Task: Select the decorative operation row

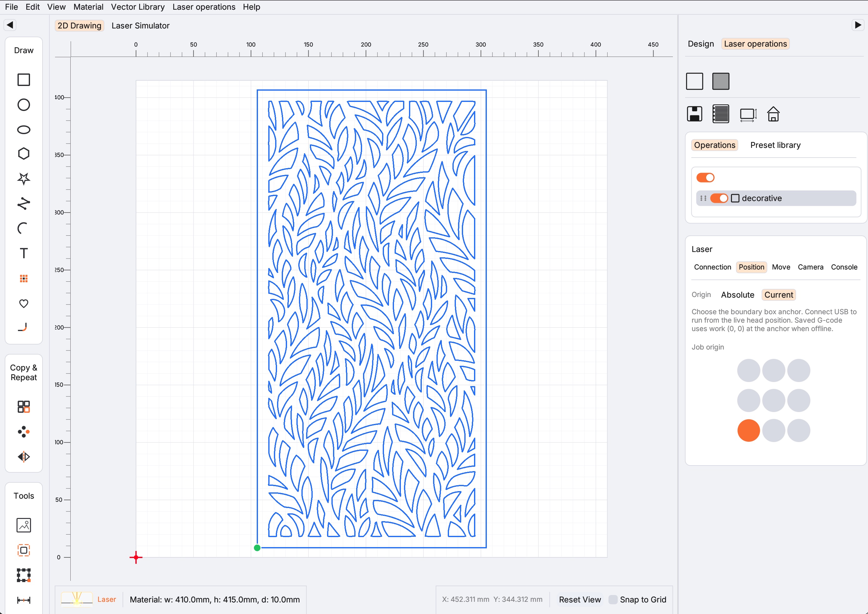Action: [x=776, y=198]
